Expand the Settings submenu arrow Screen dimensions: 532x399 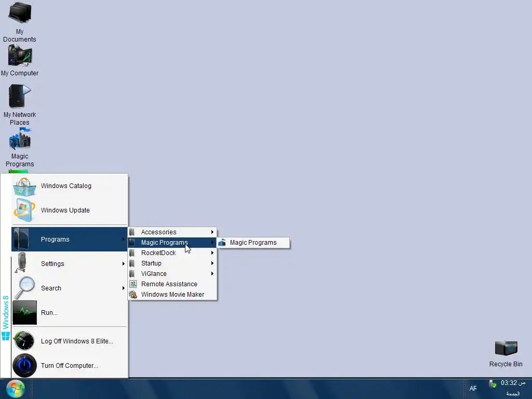pyautogui.click(x=124, y=263)
